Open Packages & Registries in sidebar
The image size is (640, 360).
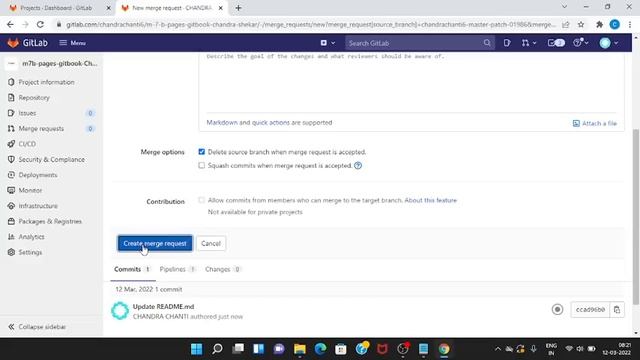click(50, 222)
